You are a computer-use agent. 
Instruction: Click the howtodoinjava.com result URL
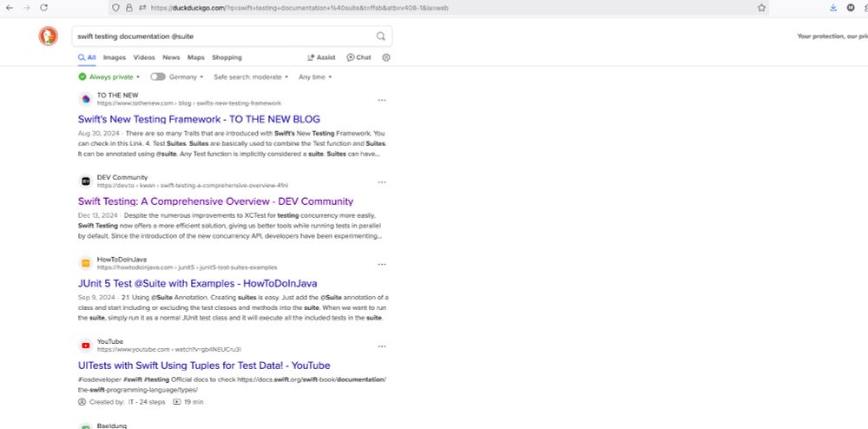(187, 267)
